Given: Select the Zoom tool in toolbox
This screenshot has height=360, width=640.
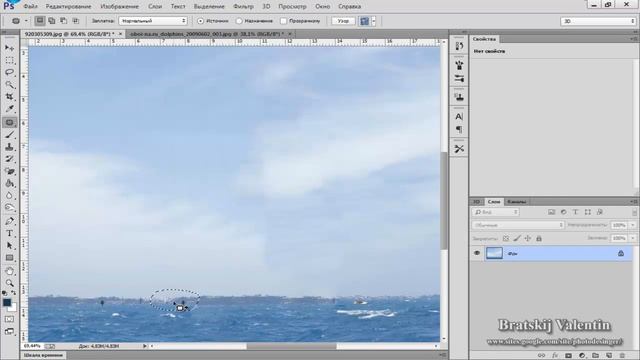Looking at the screenshot, I should (9, 283).
